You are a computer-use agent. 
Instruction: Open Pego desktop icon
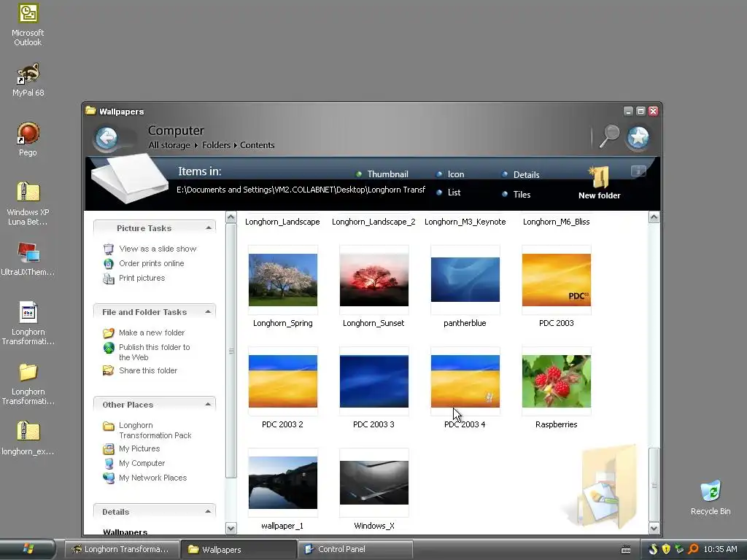pos(28,139)
